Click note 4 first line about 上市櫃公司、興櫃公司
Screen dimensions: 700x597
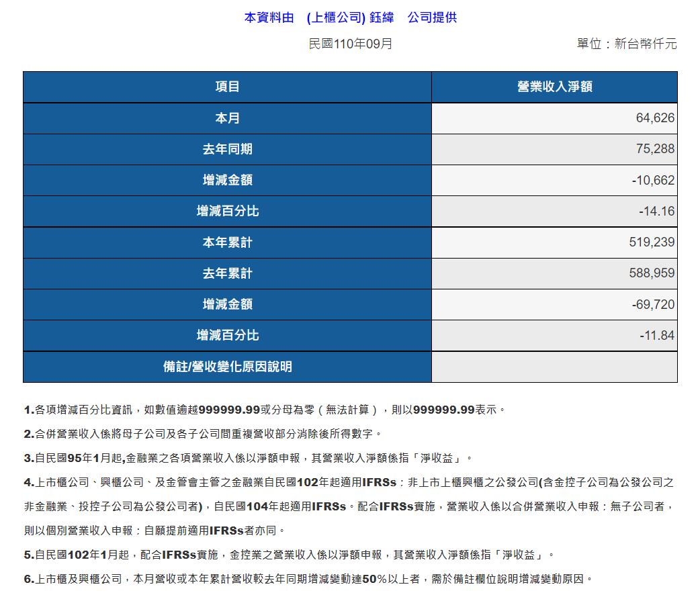[x=349, y=482]
